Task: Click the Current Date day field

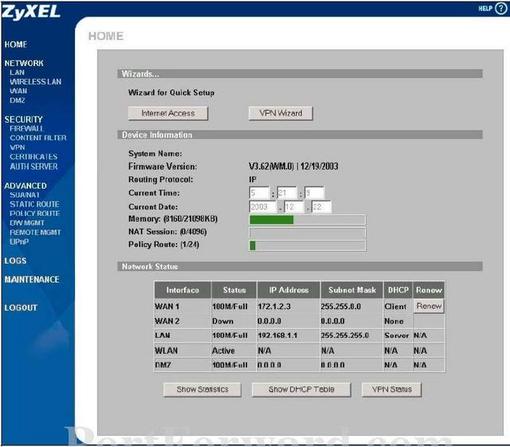Action: coord(321,207)
